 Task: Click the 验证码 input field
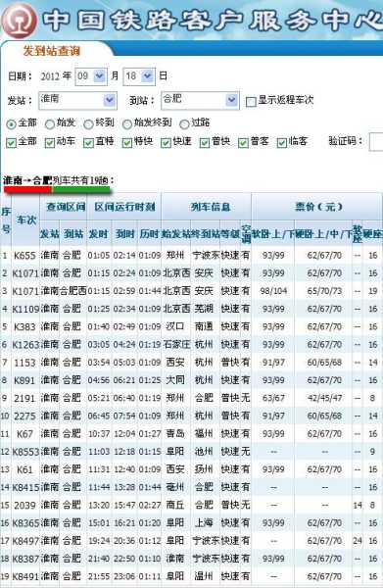pyautogui.click(x=376, y=142)
